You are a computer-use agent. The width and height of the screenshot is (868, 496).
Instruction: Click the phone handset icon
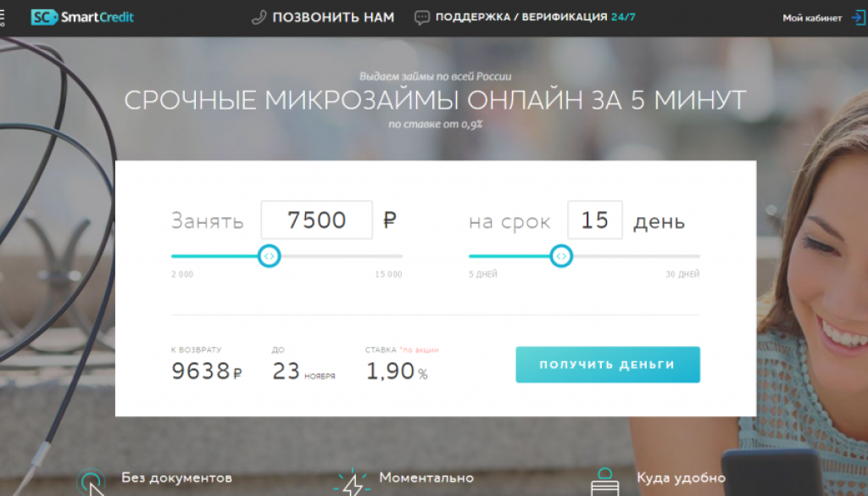tap(259, 18)
